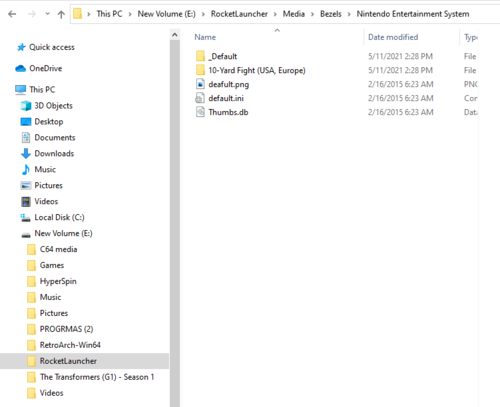
Task: Click the This PC monitor icon
Action: 20,90
